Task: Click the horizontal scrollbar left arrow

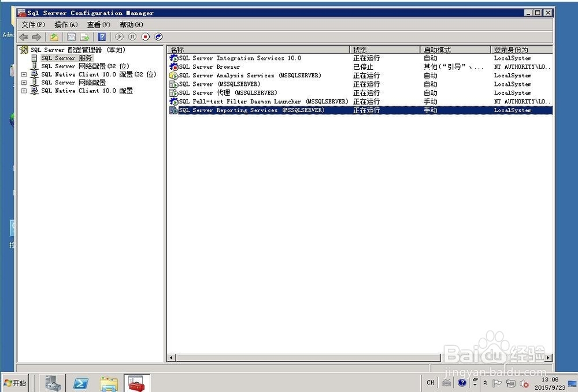Action: click(x=172, y=357)
